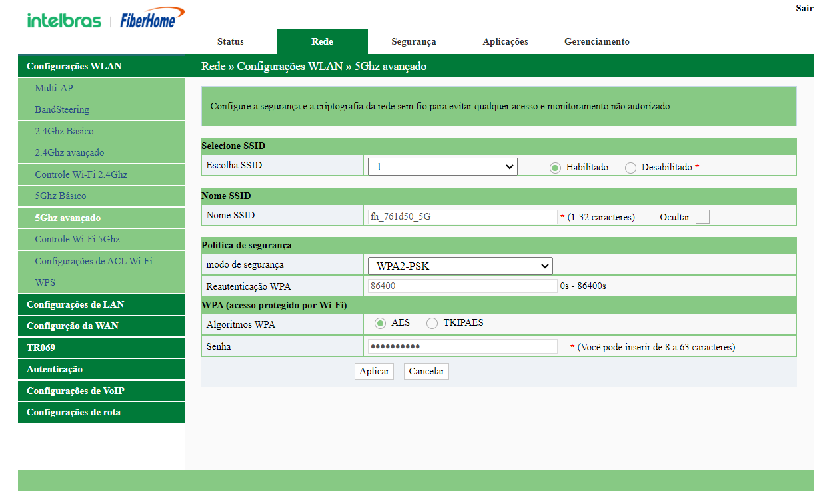Viewport: 837px width, 504px height.
Task: Select the Desabilitado radio button
Action: coord(630,168)
